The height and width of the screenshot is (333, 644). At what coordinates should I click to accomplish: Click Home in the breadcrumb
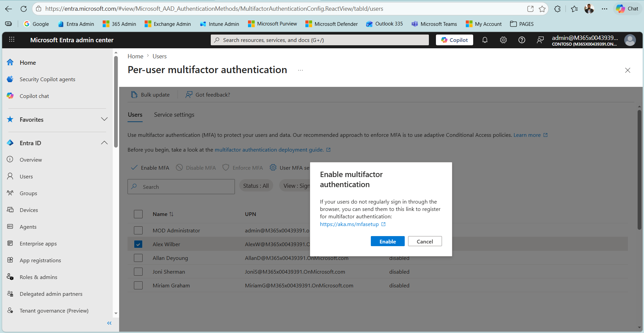point(135,56)
